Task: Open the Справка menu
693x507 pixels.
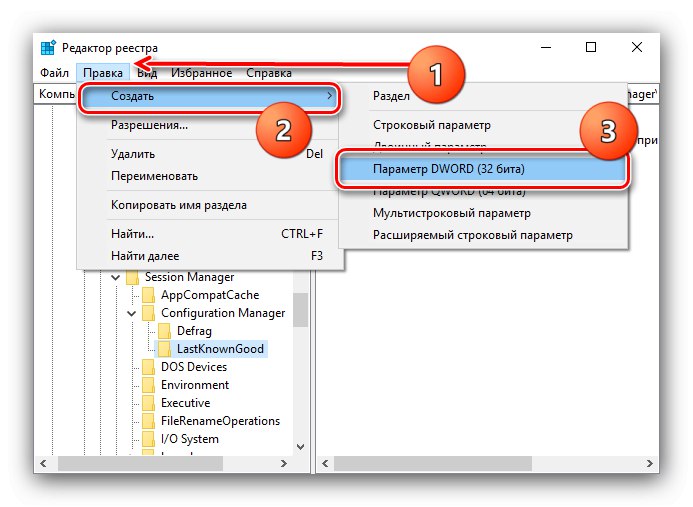Action: click(x=269, y=72)
